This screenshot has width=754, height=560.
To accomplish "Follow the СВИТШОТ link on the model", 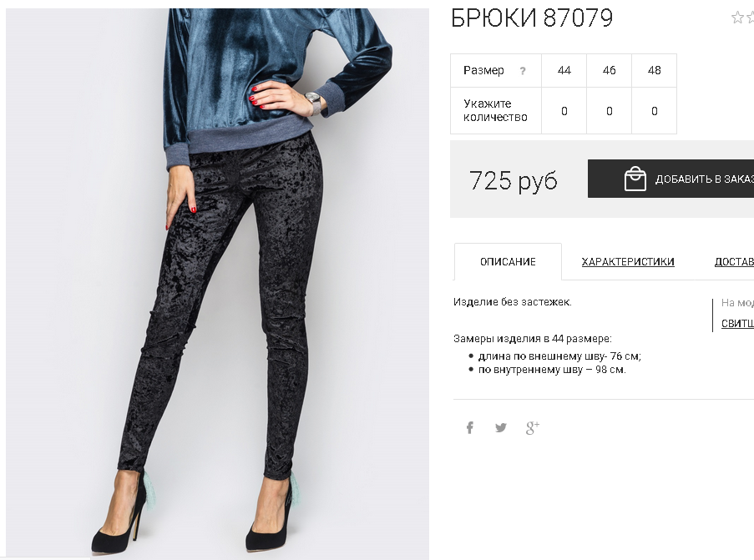I will [737, 324].
